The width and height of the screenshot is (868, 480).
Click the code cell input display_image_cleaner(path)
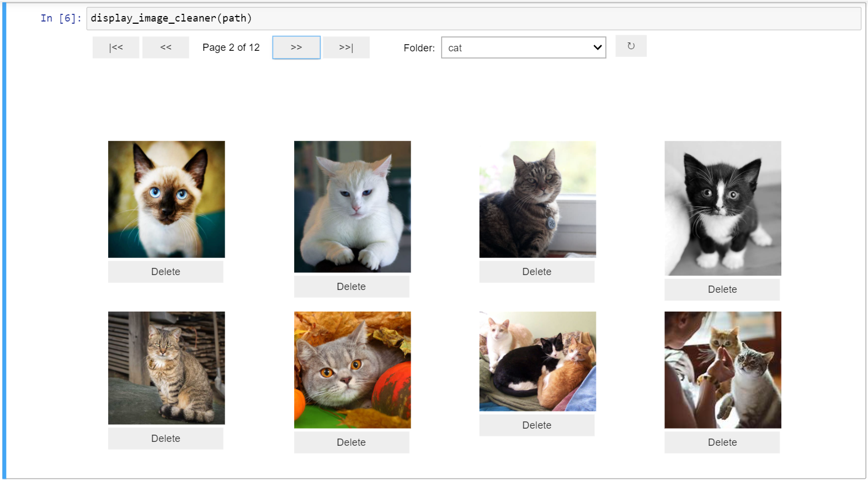[x=473, y=18]
